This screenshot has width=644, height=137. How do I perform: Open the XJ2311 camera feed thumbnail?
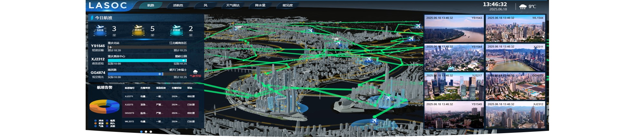point(515,57)
